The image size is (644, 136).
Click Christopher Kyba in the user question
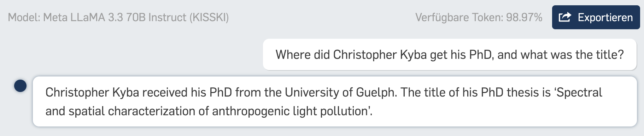380,55
